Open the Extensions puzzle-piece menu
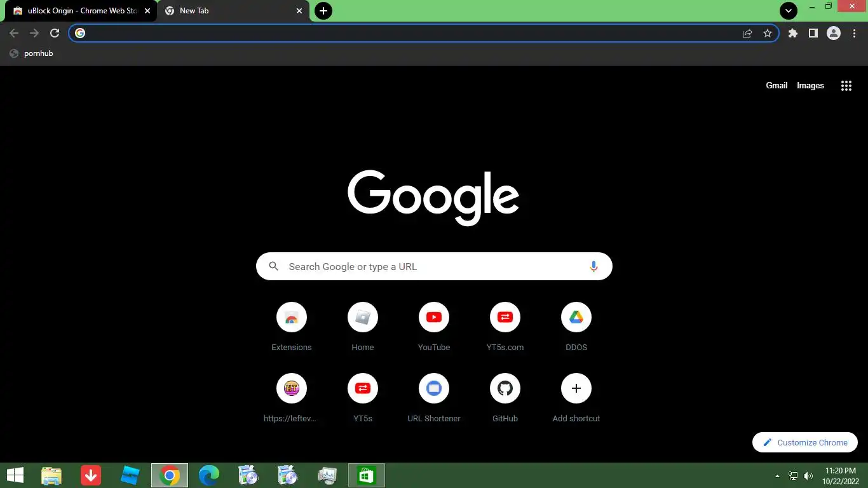Screen dimensions: 868x488 tap(793, 33)
